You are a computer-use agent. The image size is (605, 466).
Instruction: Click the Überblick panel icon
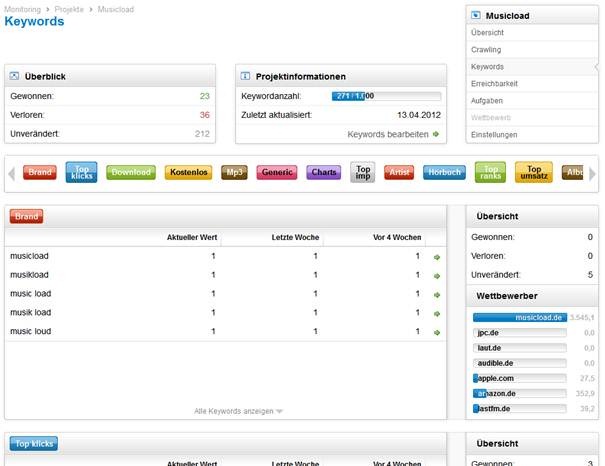coord(14,76)
